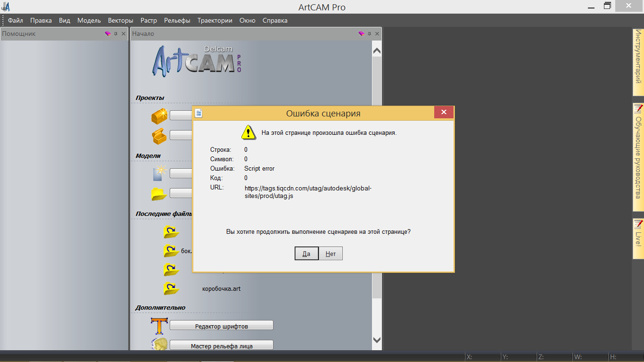Toggle the pin on the Начало panel

coord(370,33)
